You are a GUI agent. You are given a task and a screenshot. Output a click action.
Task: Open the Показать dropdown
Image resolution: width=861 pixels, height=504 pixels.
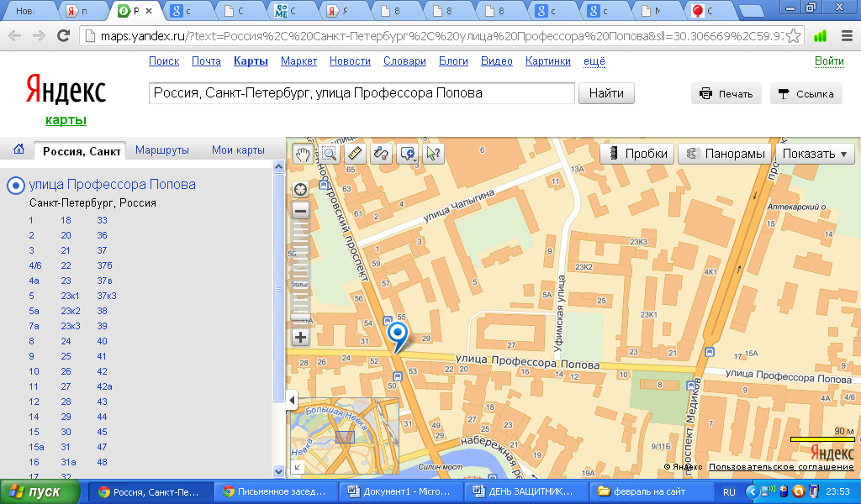point(815,154)
